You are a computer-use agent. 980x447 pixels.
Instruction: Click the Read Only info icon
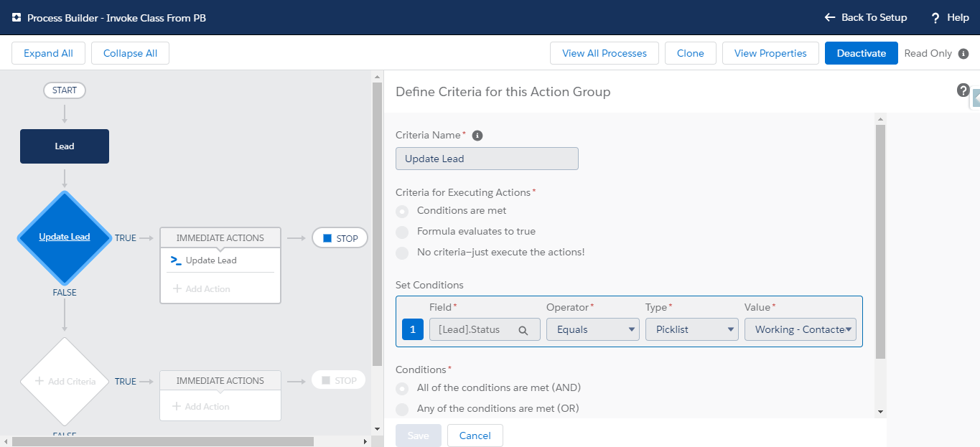point(963,54)
